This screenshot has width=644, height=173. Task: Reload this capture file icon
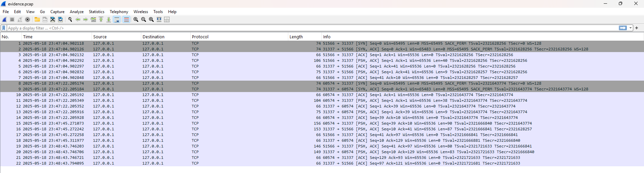point(60,19)
